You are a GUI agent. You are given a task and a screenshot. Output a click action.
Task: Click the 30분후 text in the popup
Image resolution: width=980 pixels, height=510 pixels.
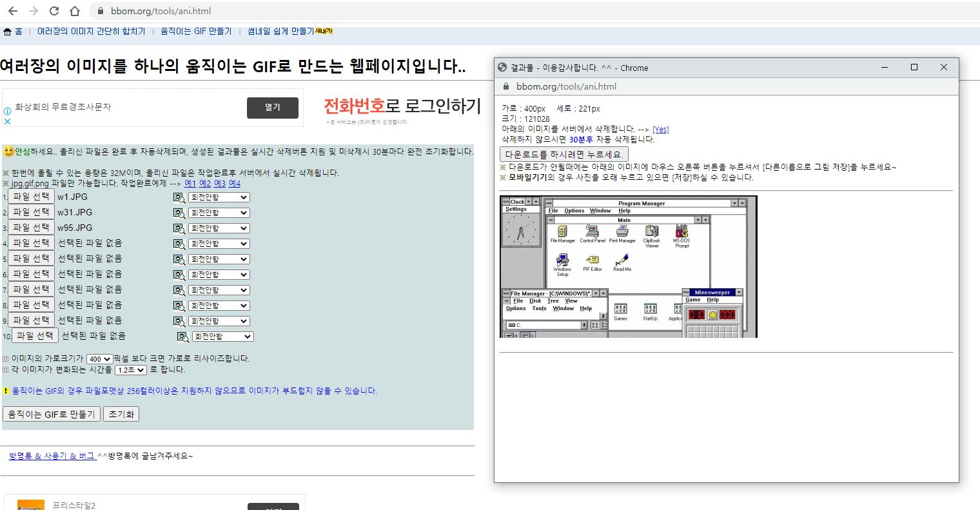582,139
